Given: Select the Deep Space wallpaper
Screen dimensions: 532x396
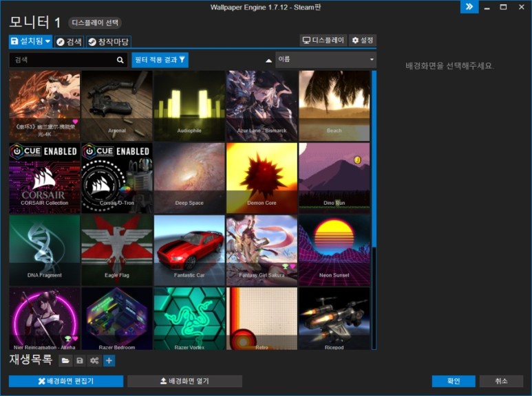Looking at the screenshot, I should tap(189, 178).
